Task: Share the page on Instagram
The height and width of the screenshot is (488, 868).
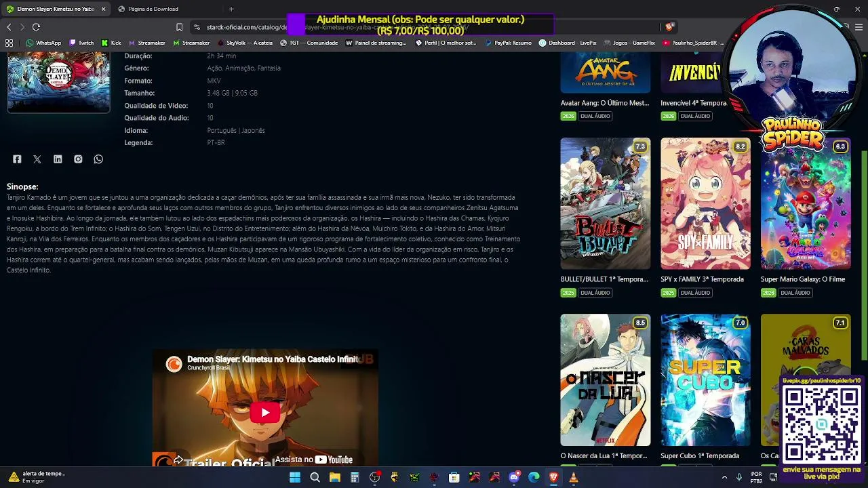Action: point(78,159)
